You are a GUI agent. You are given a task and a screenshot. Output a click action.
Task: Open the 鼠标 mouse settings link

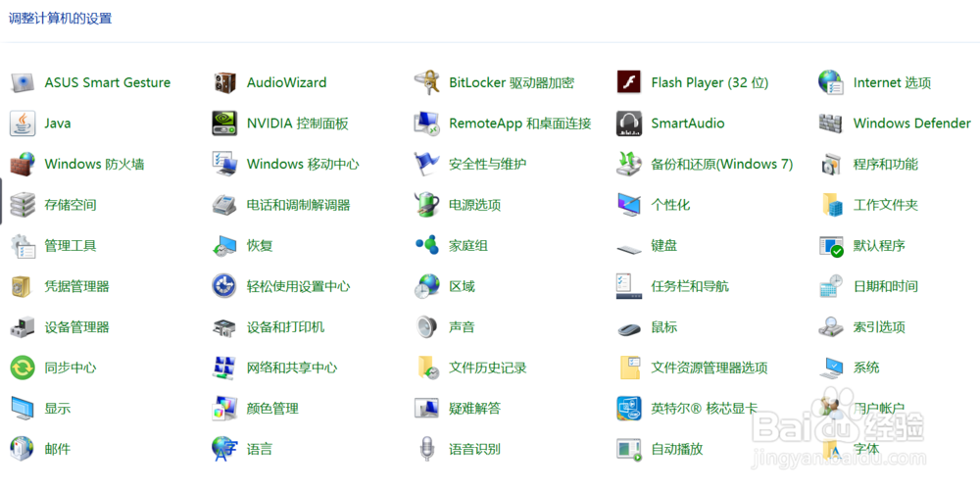coord(663,326)
